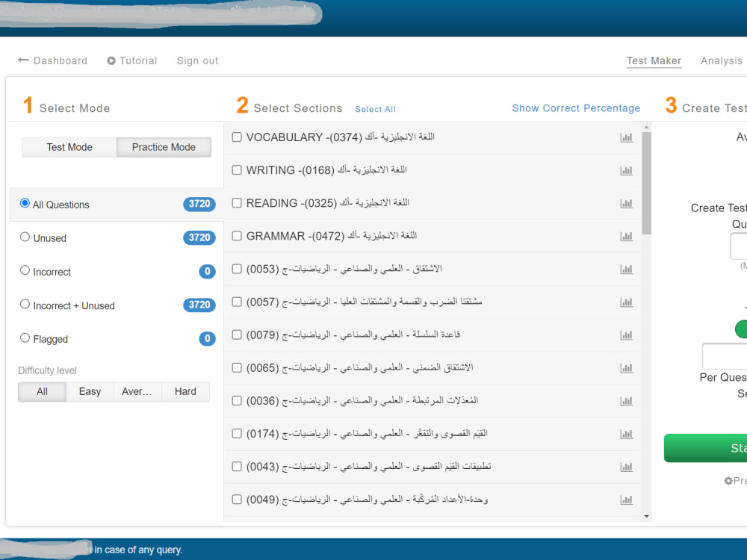Open stats chart icon for WRITING (0168) row
This screenshot has width=747, height=560.
[627, 170]
